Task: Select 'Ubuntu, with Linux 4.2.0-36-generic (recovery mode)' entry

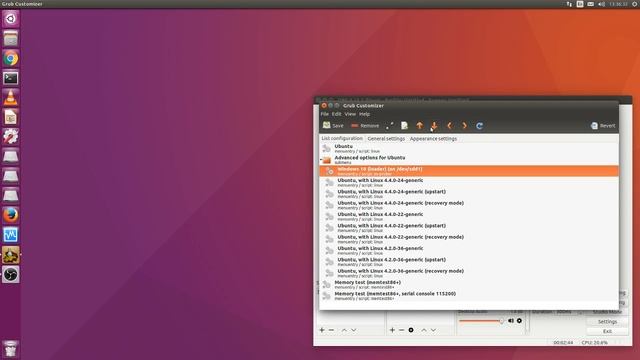Action: (469, 273)
